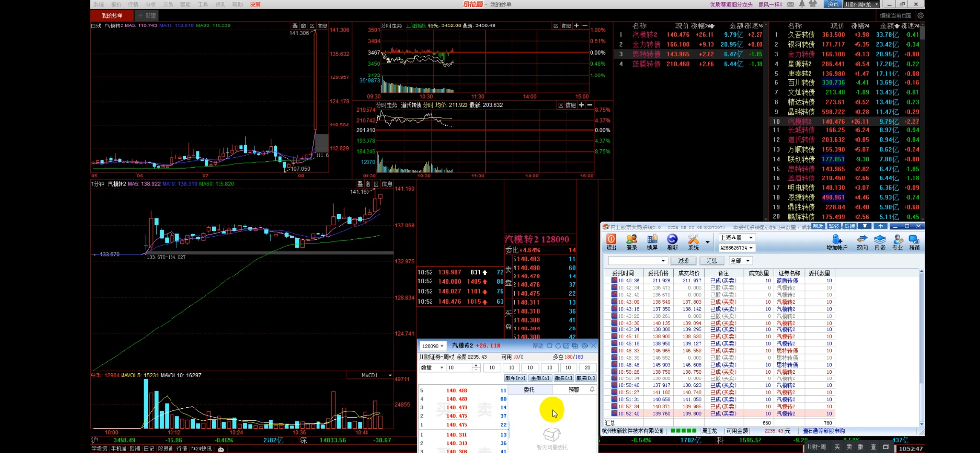Click the 帮助 help link in quick order title bar

pyautogui.click(x=537, y=346)
